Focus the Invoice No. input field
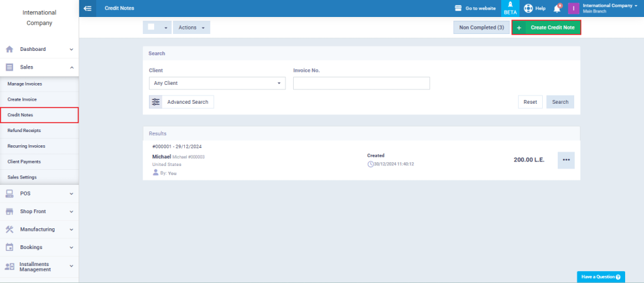 tap(362, 83)
